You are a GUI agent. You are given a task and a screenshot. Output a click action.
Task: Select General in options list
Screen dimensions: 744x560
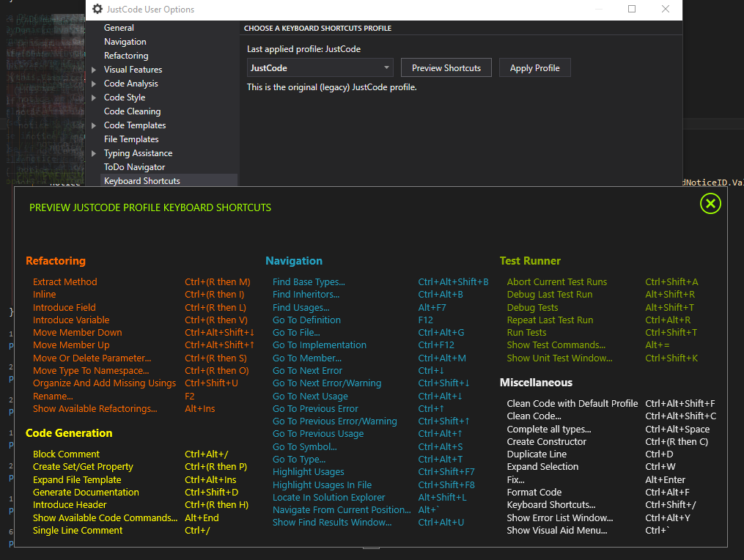click(x=119, y=28)
